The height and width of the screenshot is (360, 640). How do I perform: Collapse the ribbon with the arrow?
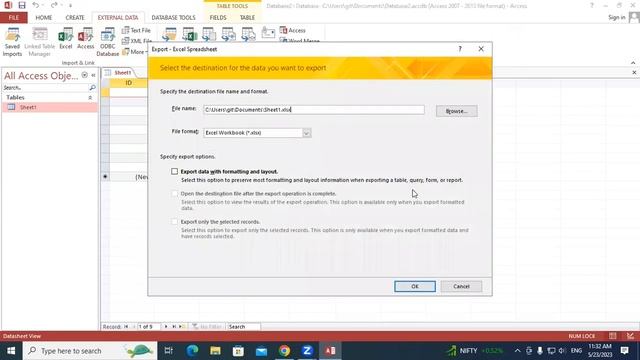[633, 62]
